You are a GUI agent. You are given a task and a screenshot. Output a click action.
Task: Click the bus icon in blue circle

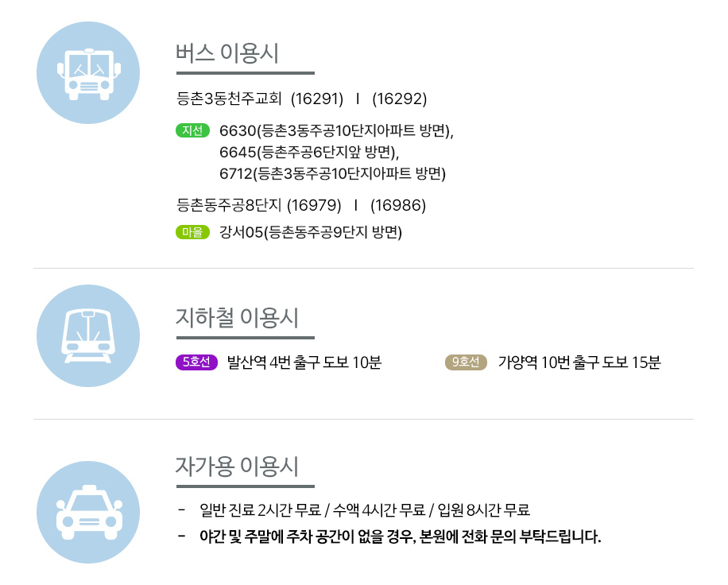[x=88, y=73]
